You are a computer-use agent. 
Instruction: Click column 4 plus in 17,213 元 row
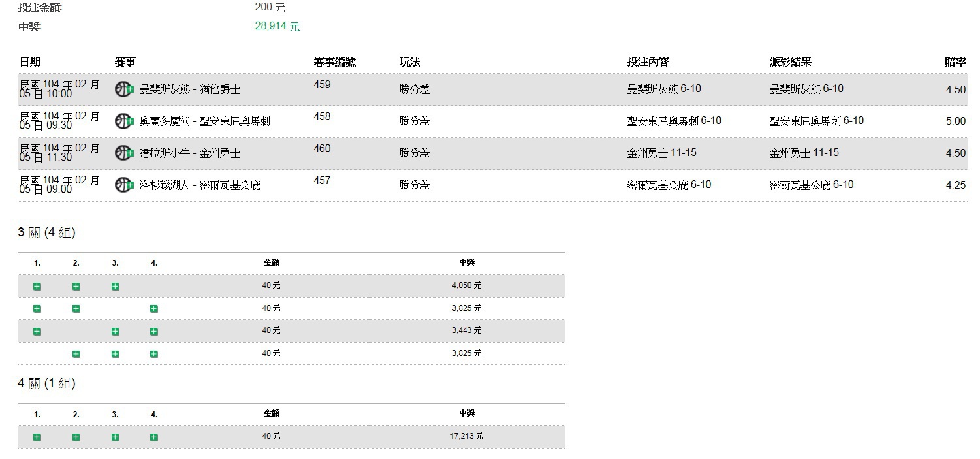154,437
